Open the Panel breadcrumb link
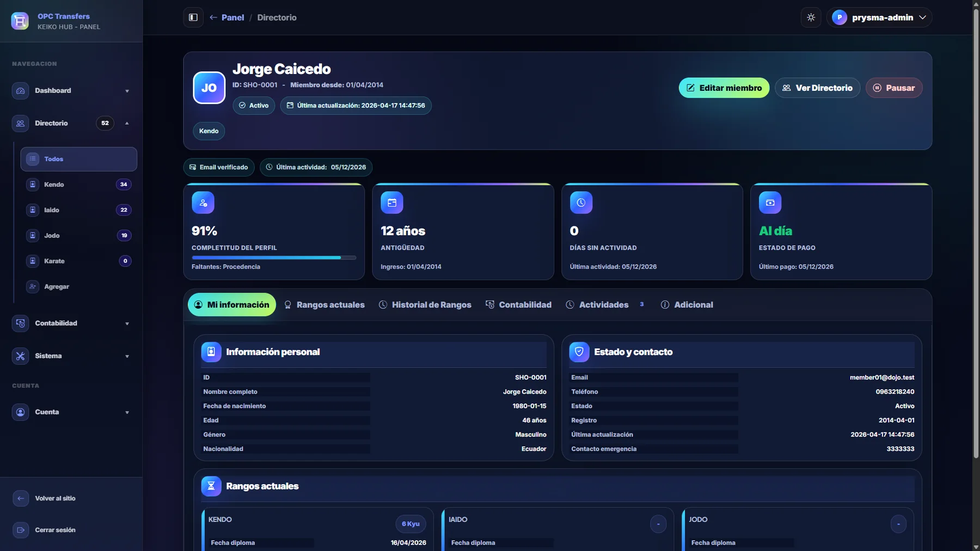Screen dimensions: 980x551 click(x=232, y=17)
